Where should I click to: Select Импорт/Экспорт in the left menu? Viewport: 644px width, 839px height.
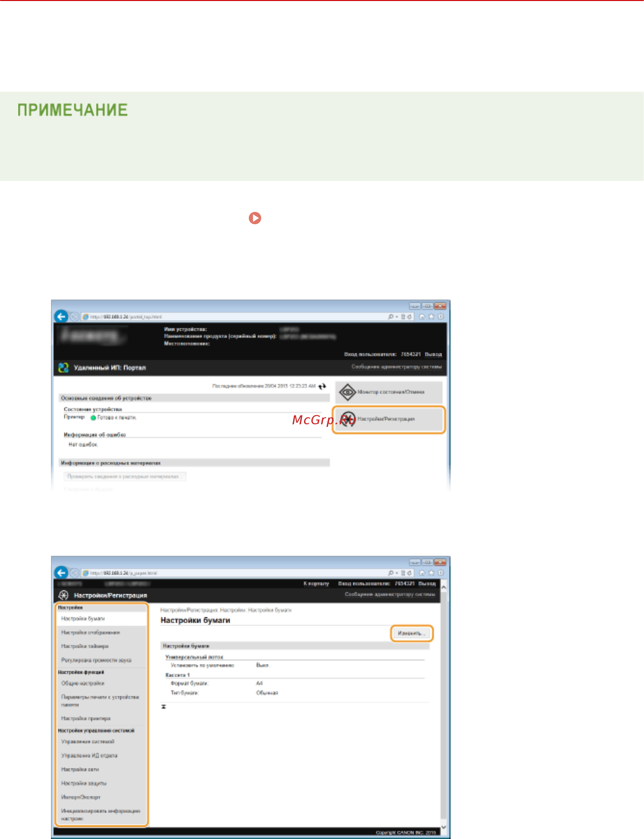click(102, 797)
